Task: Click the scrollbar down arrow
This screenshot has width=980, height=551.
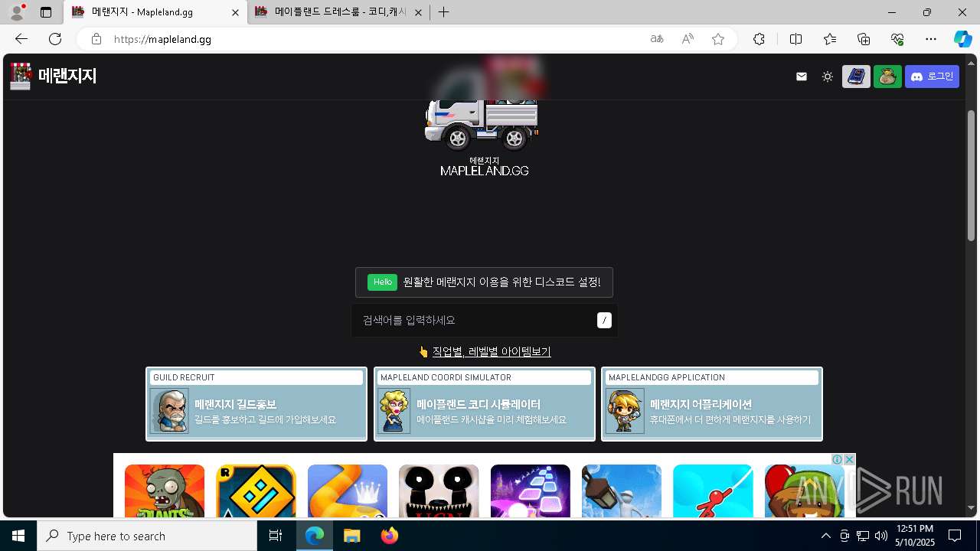Action: [x=971, y=508]
